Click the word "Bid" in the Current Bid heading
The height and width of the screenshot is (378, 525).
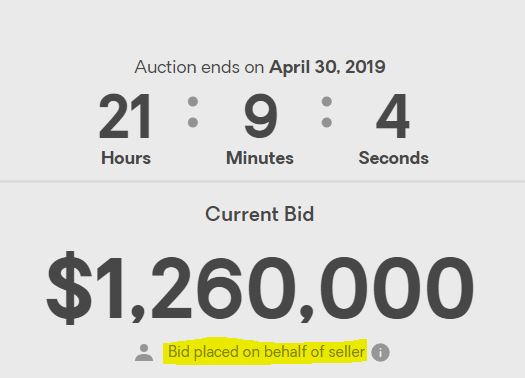point(299,214)
